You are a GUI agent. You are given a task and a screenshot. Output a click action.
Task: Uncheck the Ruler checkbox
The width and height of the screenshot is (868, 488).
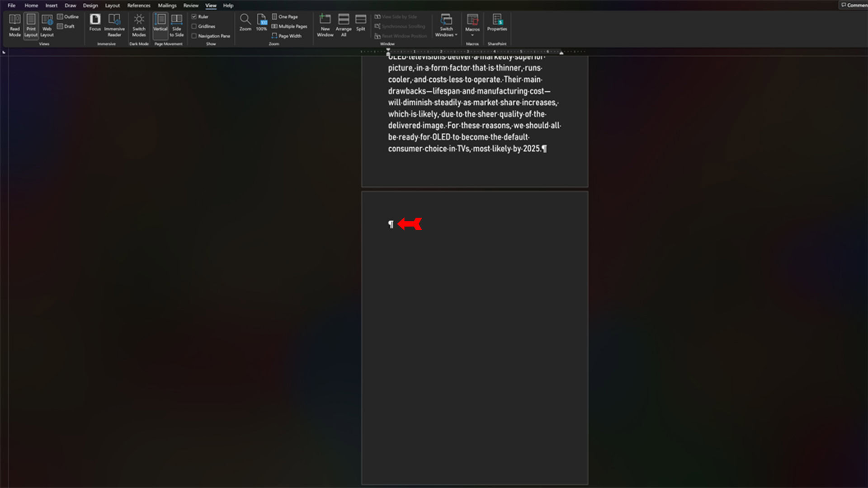coord(194,17)
